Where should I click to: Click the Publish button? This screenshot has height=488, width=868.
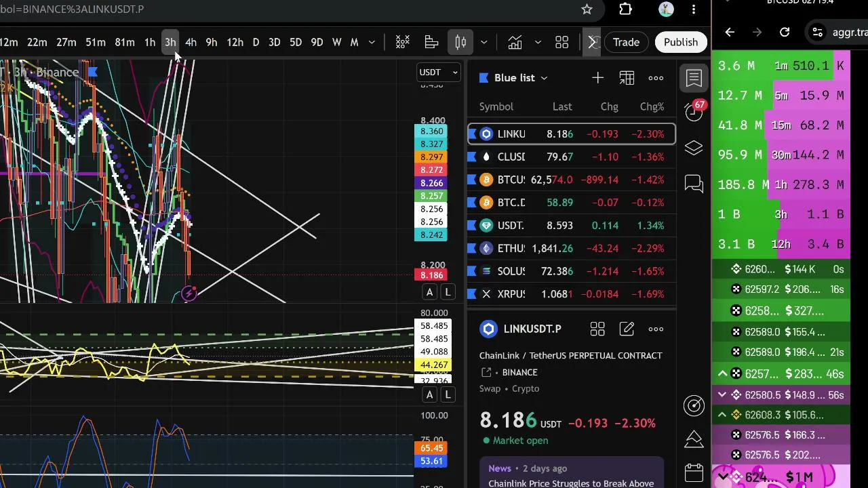[680, 43]
